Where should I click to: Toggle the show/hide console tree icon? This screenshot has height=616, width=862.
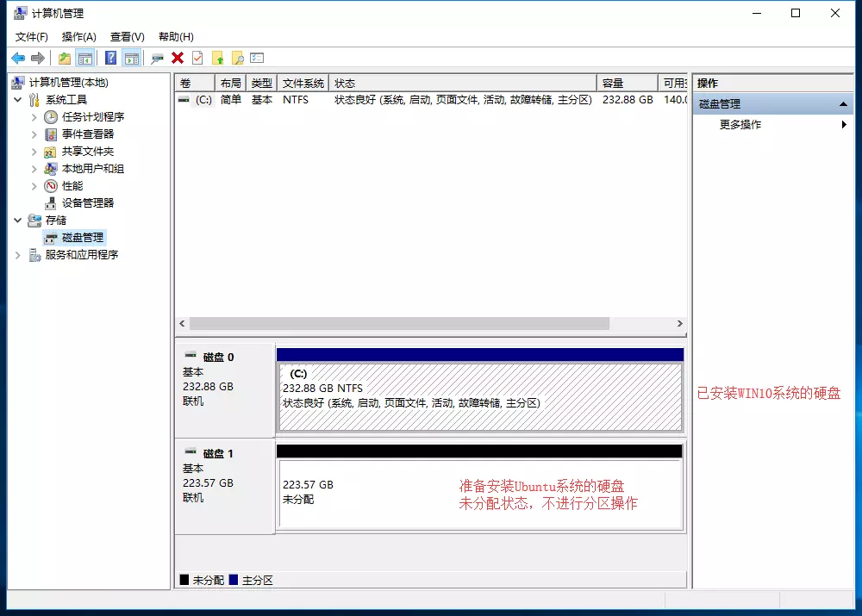tap(85, 59)
